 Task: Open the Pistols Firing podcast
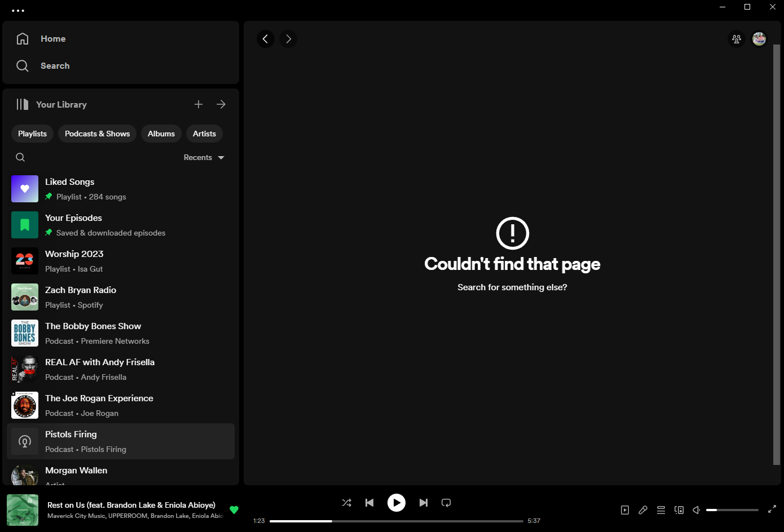tap(121, 441)
